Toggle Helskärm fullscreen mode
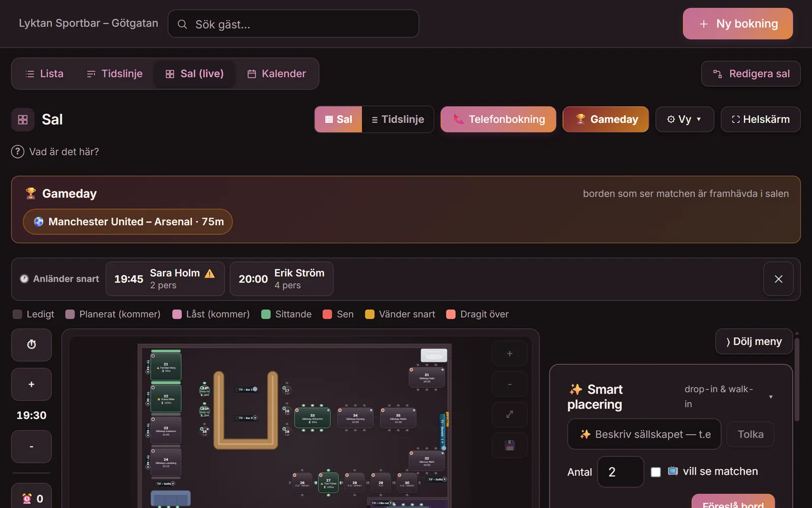812x508 pixels. (x=761, y=119)
